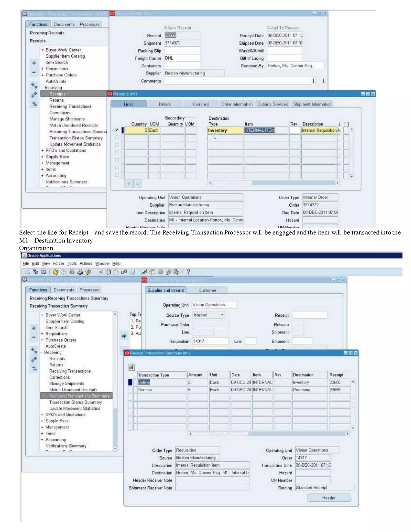Expand Management beside the Receipt Transaction Summary window
This screenshot has width=411, height=532.
(x=42, y=427)
